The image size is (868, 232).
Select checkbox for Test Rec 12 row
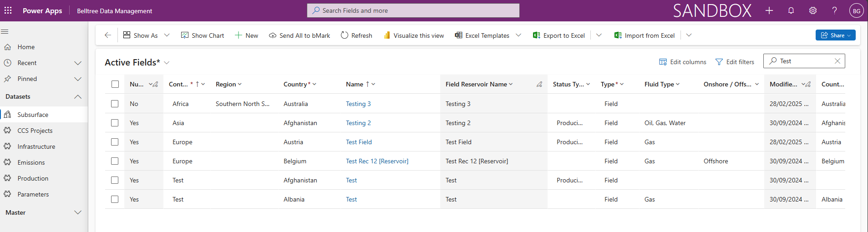[115, 161]
